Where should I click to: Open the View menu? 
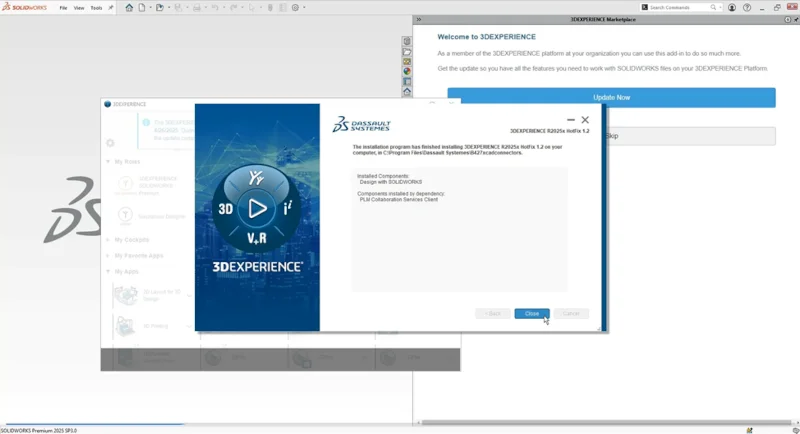coord(79,7)
